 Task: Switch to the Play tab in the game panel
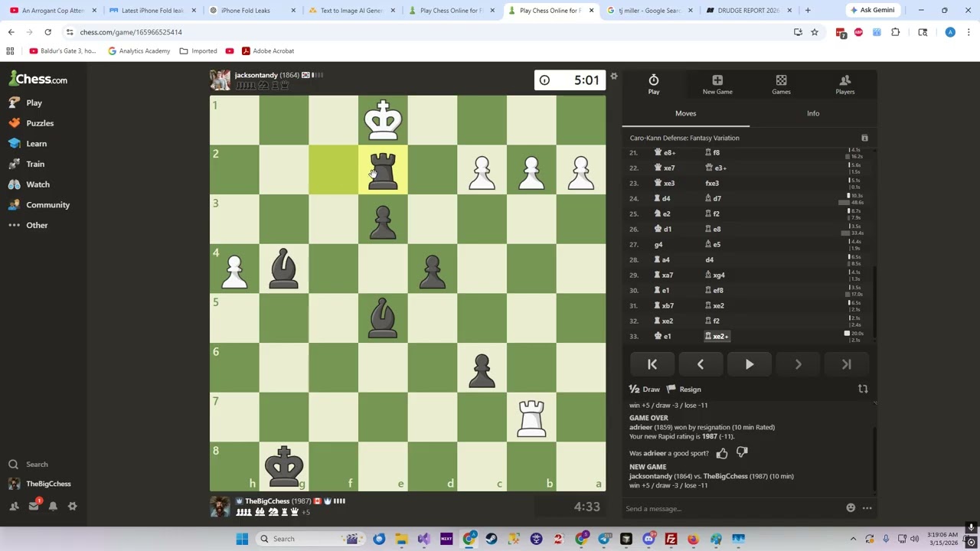coord(654,84)
